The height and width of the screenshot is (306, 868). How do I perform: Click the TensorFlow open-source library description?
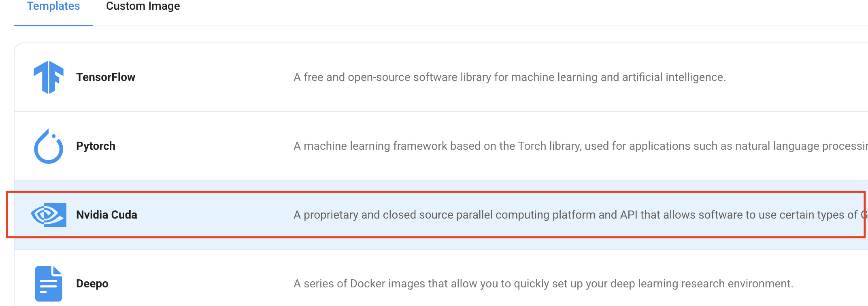[x=510, y=77]
